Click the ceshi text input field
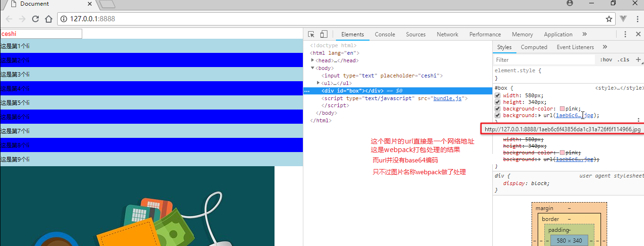Image resolution: width=644 pixels, height=246 pixels. [41, 34]
